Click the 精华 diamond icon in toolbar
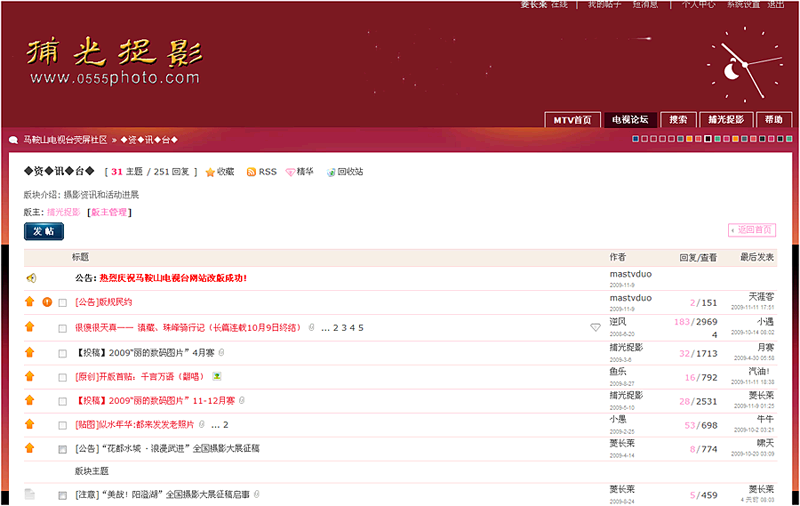 [x=290, y=172]
